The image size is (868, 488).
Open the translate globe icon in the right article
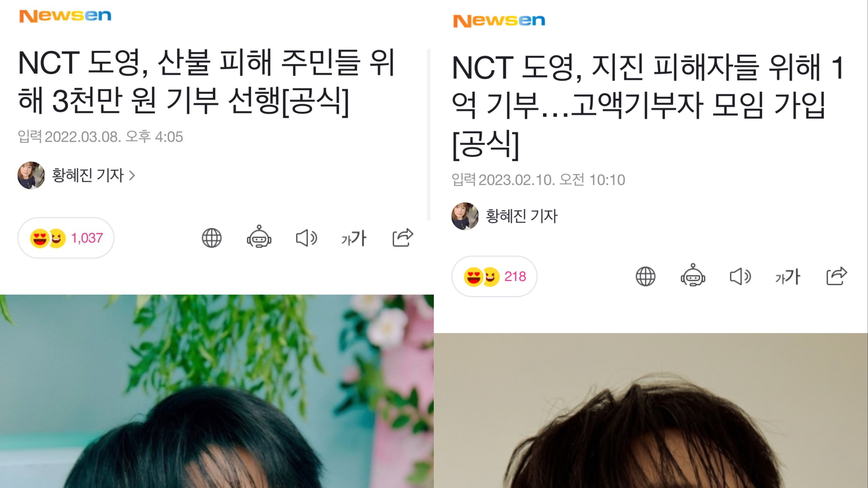tap(646, 276)
